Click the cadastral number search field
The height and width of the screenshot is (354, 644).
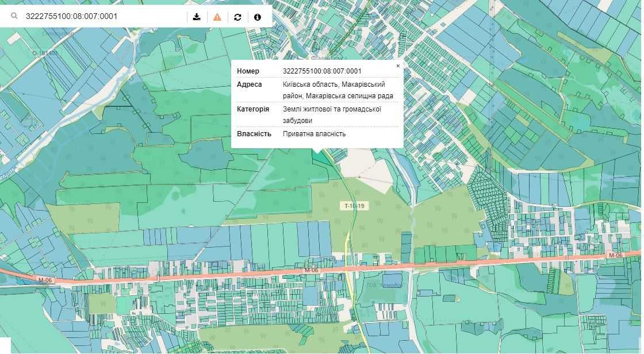(103, 17)
